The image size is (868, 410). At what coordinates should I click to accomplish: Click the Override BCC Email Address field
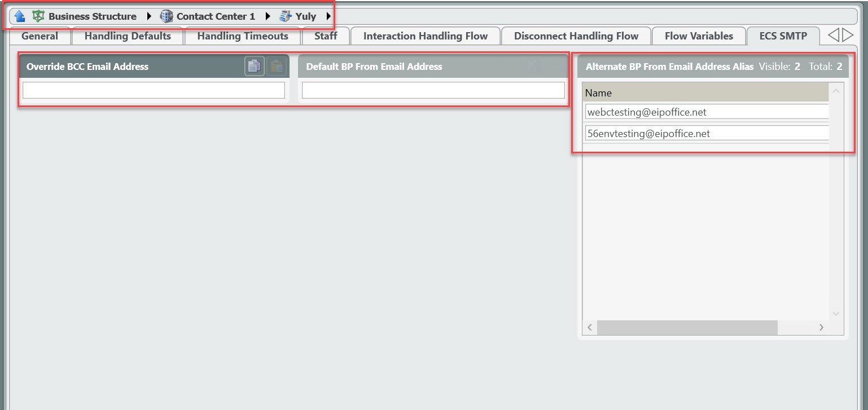(154, 90)
